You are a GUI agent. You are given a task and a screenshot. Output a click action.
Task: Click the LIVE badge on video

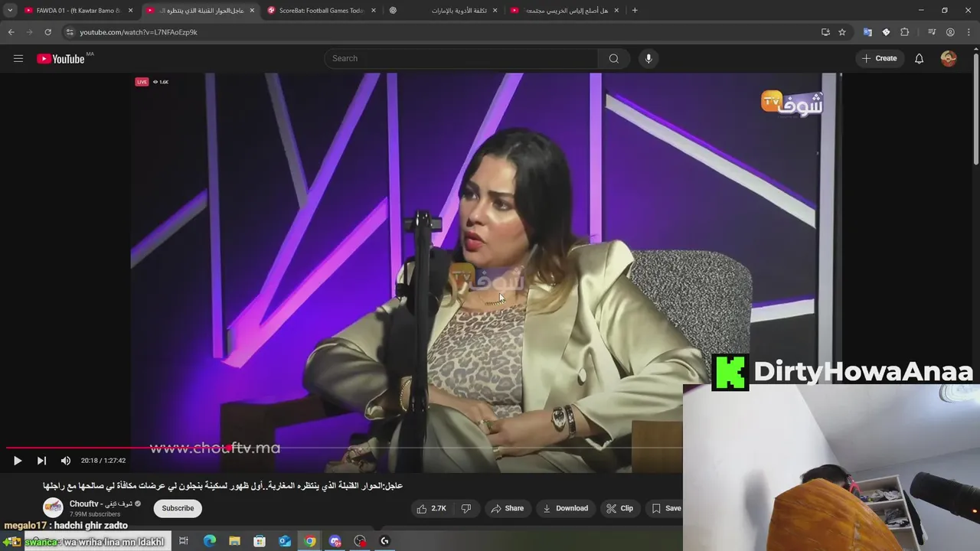(x=142, y=82)
